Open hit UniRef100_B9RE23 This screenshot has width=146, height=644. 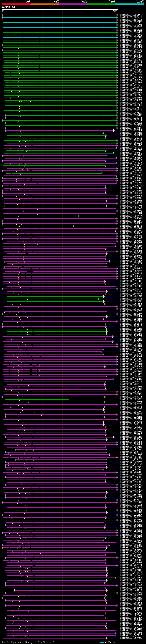[x=131, y=27]
